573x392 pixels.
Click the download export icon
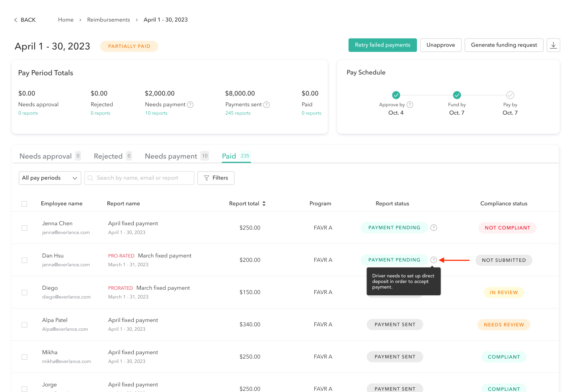[x=553, y=45]
